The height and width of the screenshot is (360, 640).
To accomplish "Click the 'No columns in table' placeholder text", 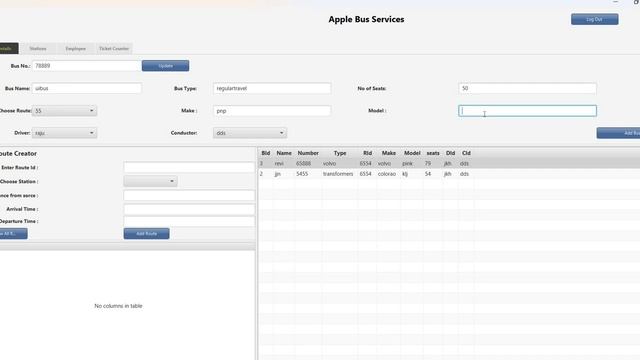I will tap(118, 306).
